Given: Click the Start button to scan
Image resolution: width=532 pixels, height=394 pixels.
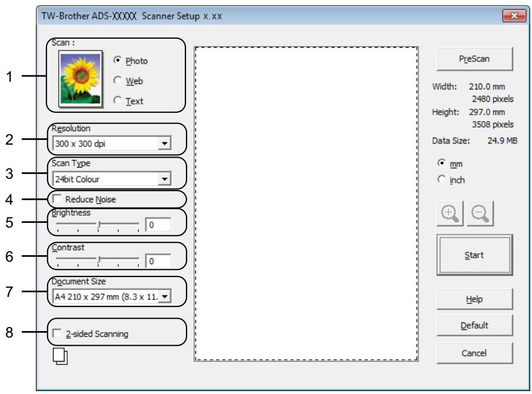Looking at the screenshot, I should tap(474, 255).
